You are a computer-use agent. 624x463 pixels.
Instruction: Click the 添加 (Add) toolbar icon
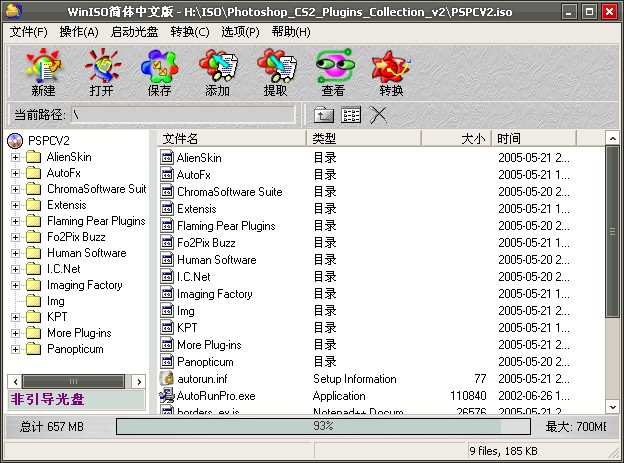tap(217, 73)
